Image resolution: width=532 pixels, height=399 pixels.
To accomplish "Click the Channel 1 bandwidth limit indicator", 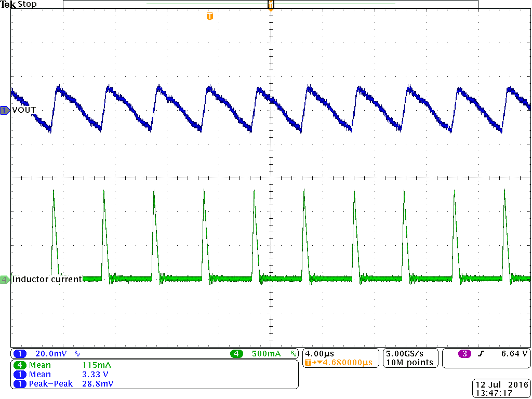I will [x=76, y=353].
